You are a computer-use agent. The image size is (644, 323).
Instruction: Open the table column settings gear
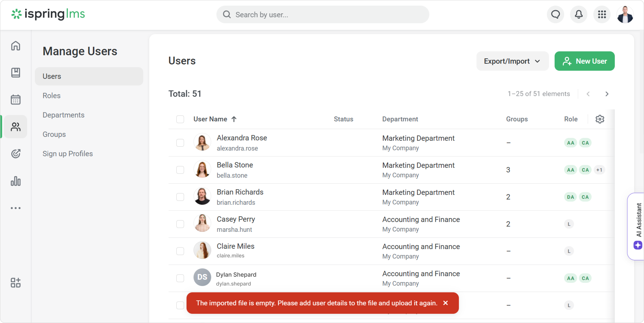[600, 119]
